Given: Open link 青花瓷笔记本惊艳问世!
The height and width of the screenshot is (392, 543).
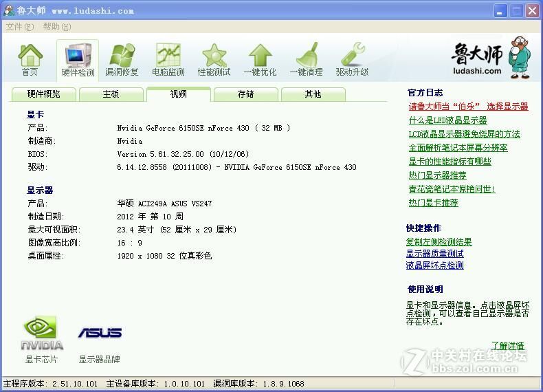Looking at the screenshot, I should 452,189.
